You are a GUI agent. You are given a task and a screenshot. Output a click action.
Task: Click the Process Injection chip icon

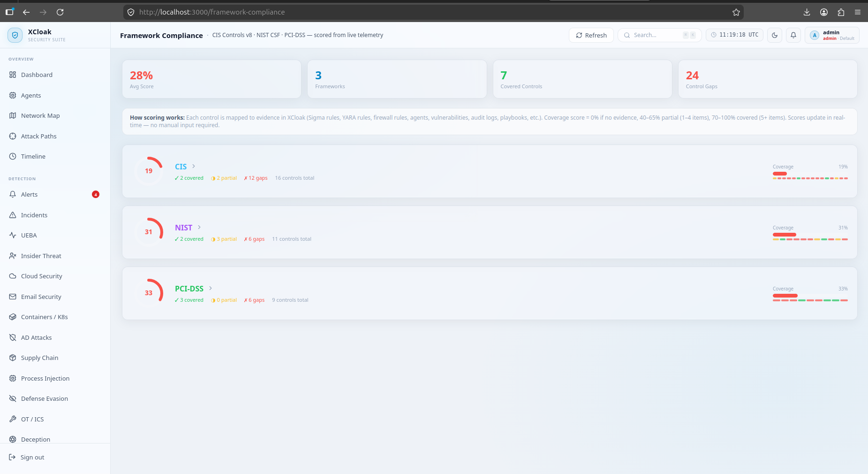(x=13, y=378)
